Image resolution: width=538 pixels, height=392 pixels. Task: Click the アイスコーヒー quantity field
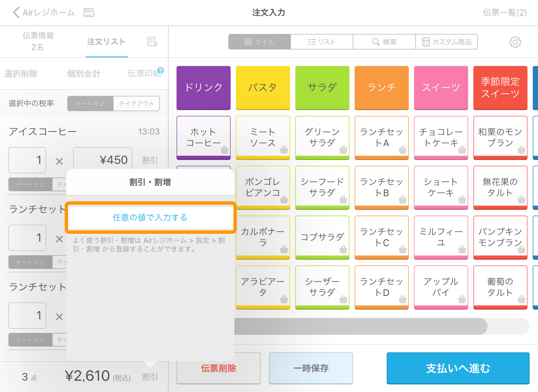[x=27, y=160]
